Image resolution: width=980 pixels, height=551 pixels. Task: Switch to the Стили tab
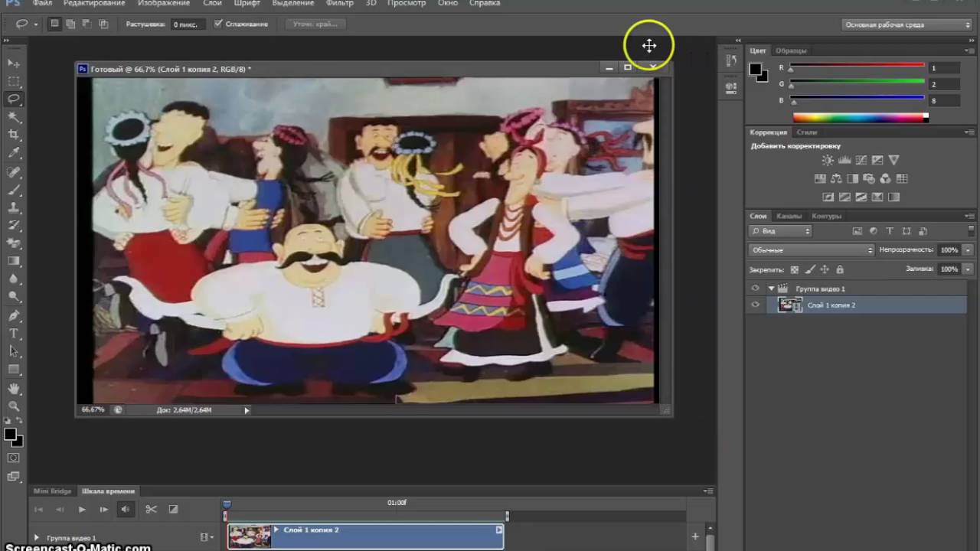807,132
